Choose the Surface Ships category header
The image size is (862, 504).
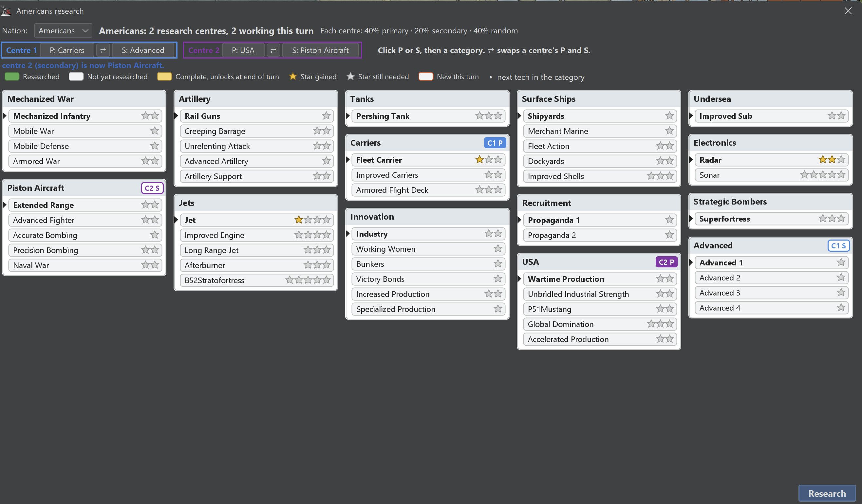(x=599, y=99)
